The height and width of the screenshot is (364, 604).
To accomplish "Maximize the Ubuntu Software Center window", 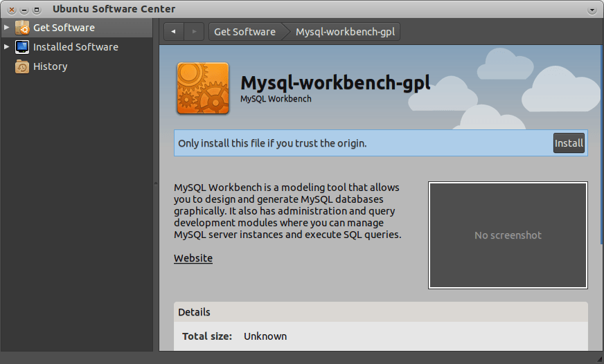I will (36, 10).
